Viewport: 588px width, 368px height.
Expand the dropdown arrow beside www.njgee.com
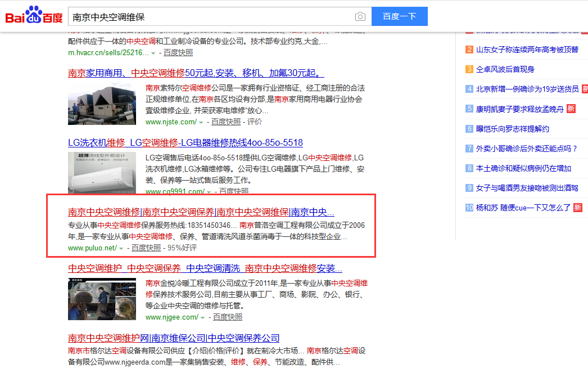click(202, 318)
